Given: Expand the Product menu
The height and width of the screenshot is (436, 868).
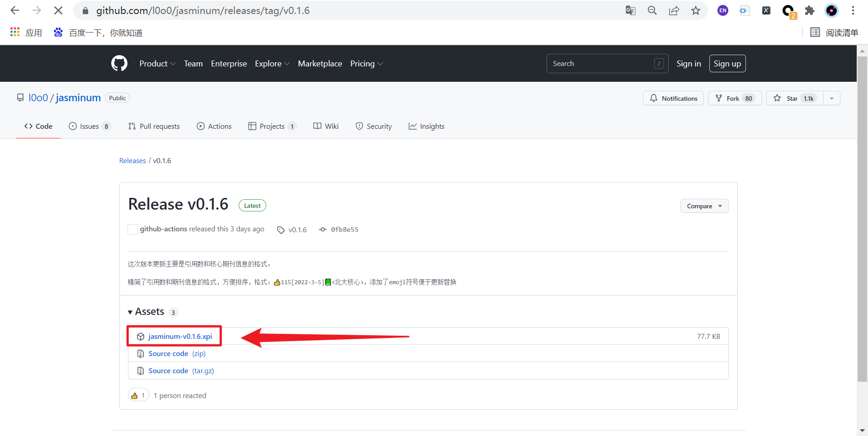Looking at the screenshot, I should [x=157, y=64].
